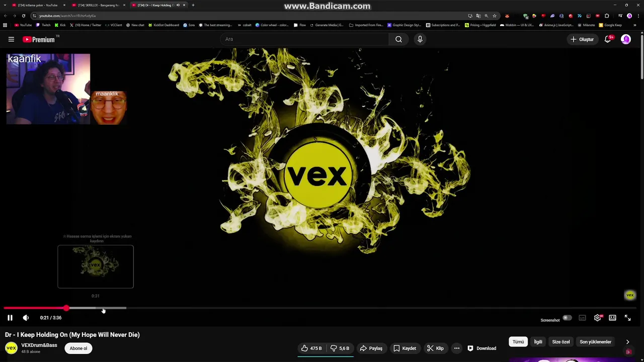
Task: Switch to theater mode
Action: tap(612, 318)
